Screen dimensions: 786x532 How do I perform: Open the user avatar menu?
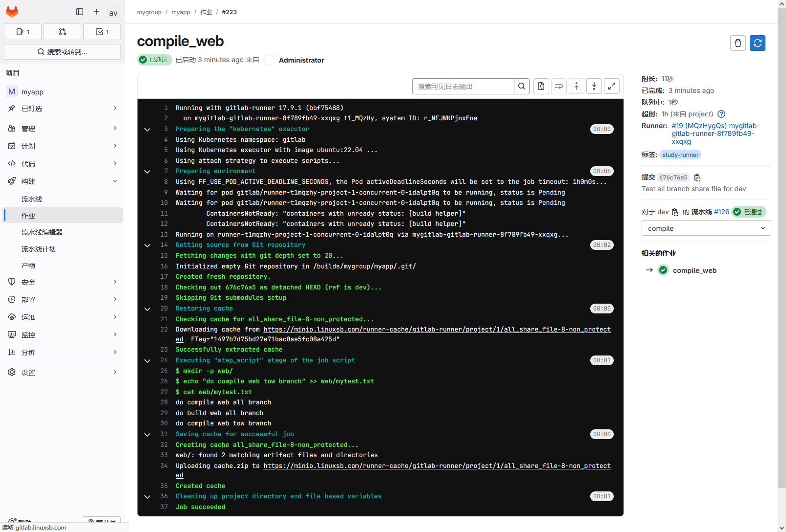click(113, 12)
